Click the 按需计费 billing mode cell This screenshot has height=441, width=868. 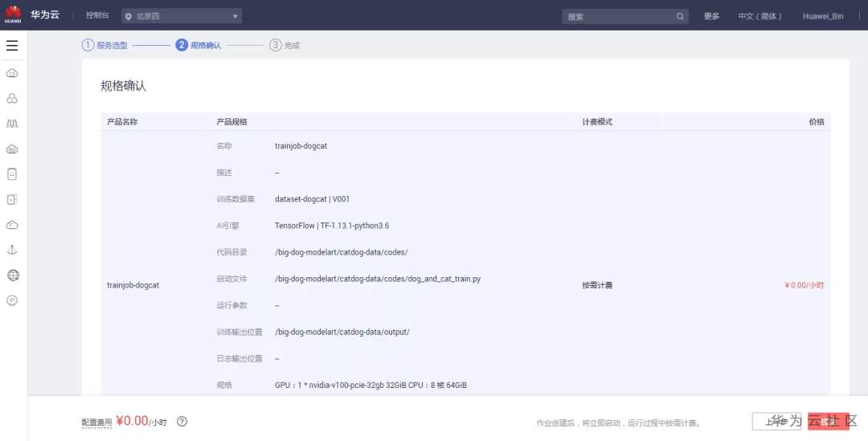[x=596, y=285]
